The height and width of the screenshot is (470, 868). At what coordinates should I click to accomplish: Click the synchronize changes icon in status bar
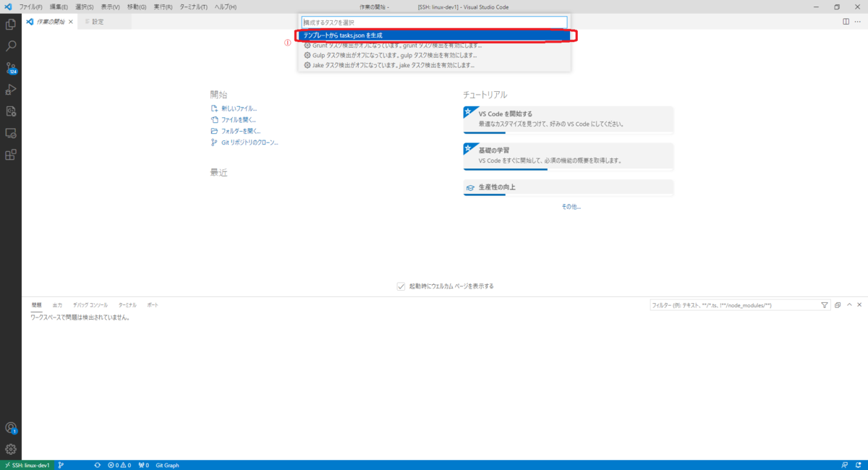coord(97,465)
